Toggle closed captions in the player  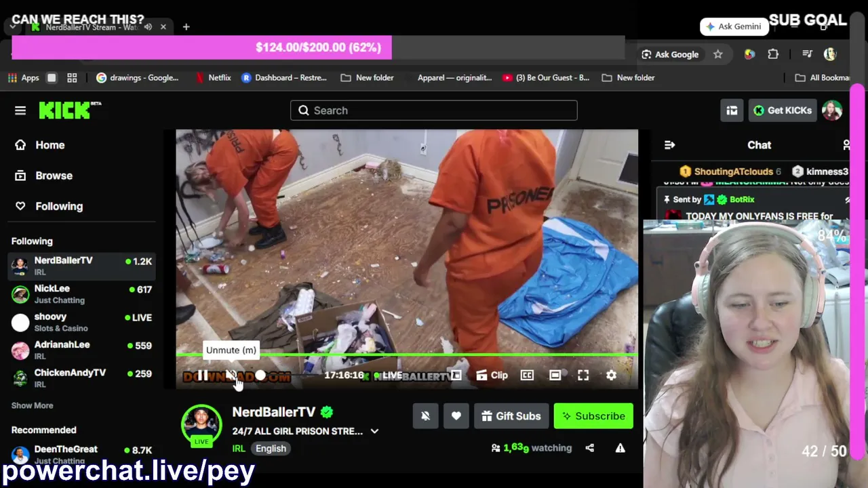(527, 375)
